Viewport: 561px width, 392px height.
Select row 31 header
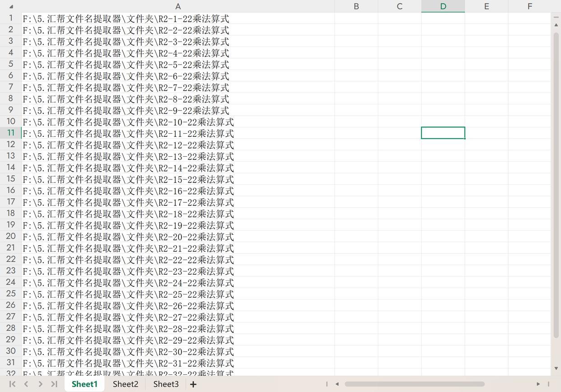10,362
